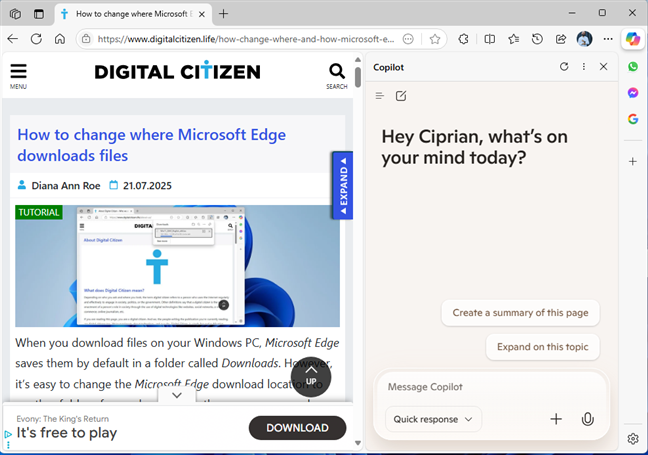
Task: Open the user profile avatar
Action: (584, 39)
